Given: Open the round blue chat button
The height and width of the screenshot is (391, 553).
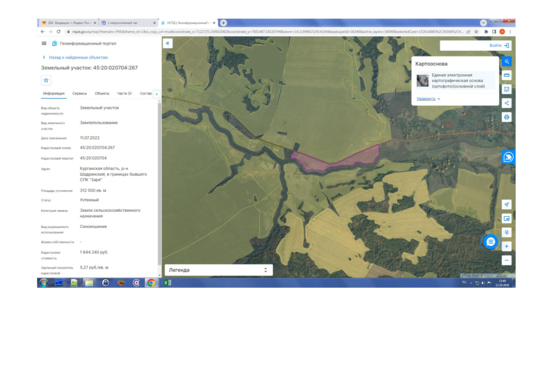Looking at the screenshot, I should (490, 242).
